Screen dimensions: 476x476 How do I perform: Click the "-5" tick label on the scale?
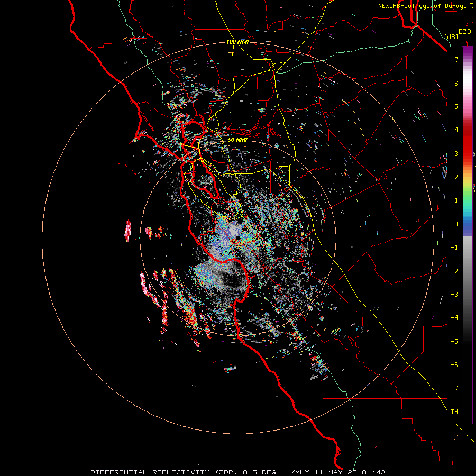[454, 342]
